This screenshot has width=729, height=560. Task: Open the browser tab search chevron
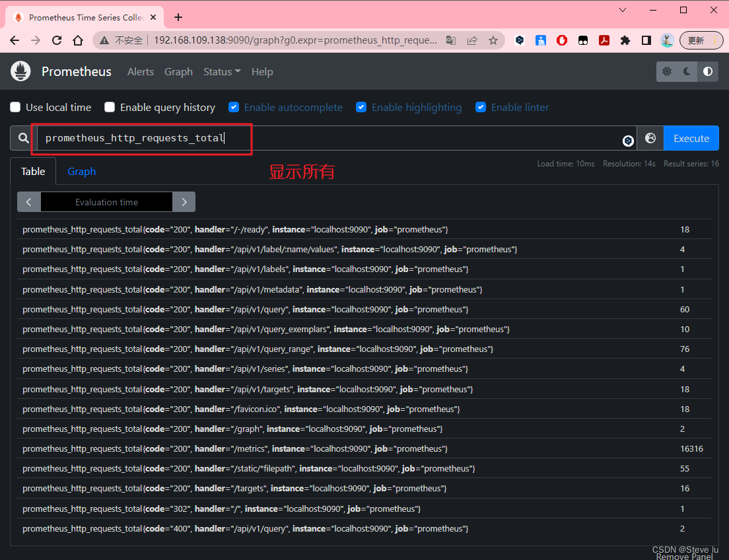623,10
